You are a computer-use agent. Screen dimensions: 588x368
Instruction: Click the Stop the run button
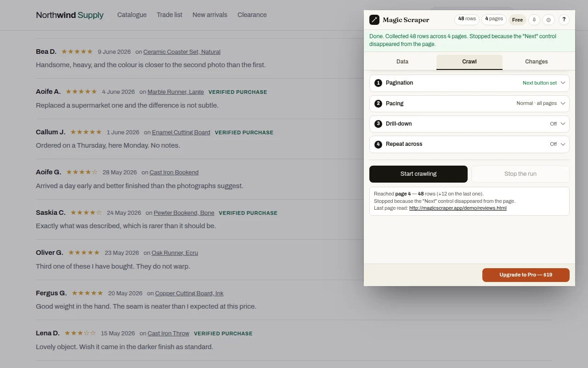[x=520, y=174]
